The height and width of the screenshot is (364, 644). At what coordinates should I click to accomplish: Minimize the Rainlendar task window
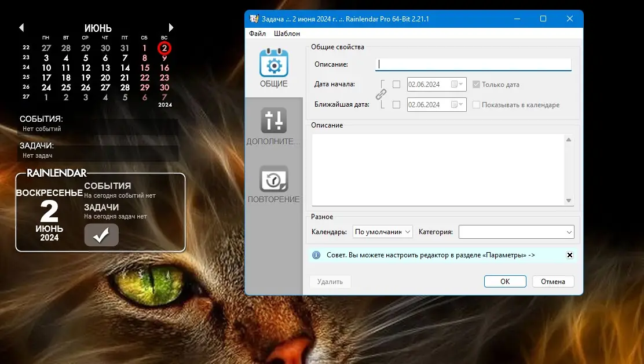coord(517,19)
